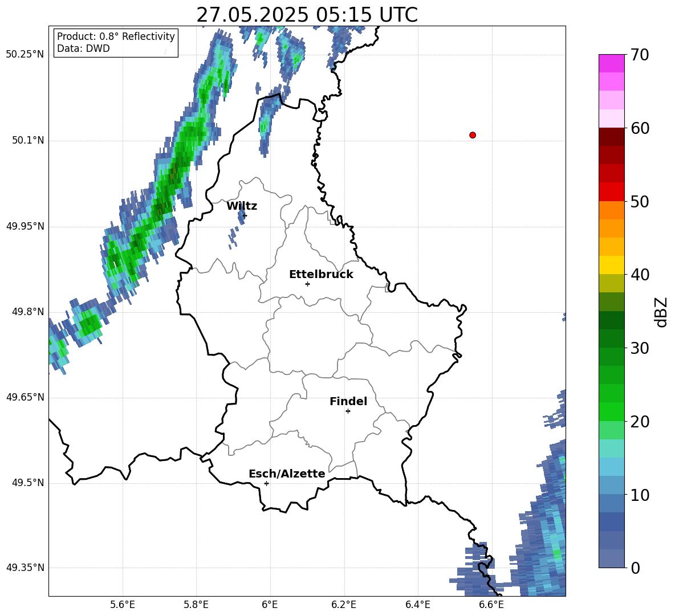Click the plus marker under Findel

tap(348, 411)
